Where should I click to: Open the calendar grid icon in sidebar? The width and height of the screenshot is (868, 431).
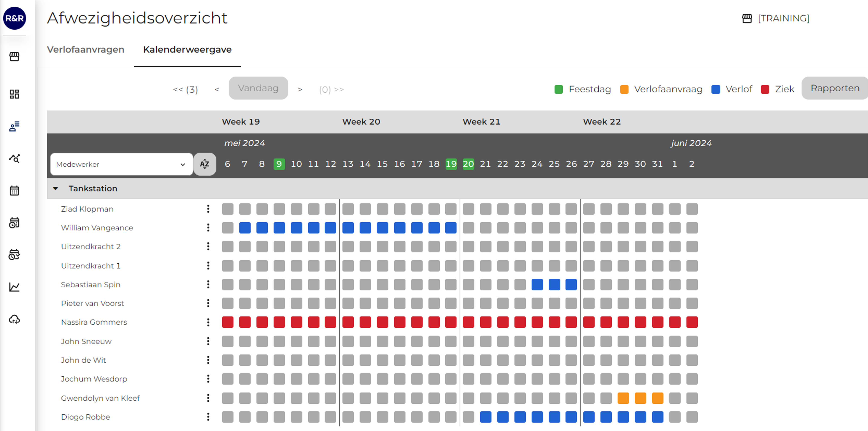pos(14,190)
